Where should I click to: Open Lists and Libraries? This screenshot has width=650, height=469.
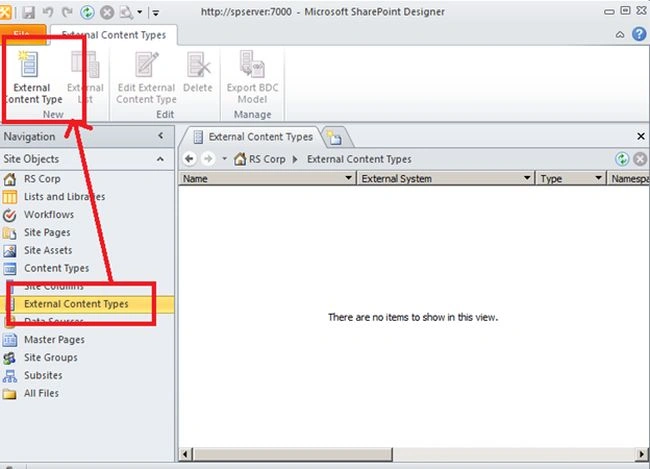pos(64,197)
